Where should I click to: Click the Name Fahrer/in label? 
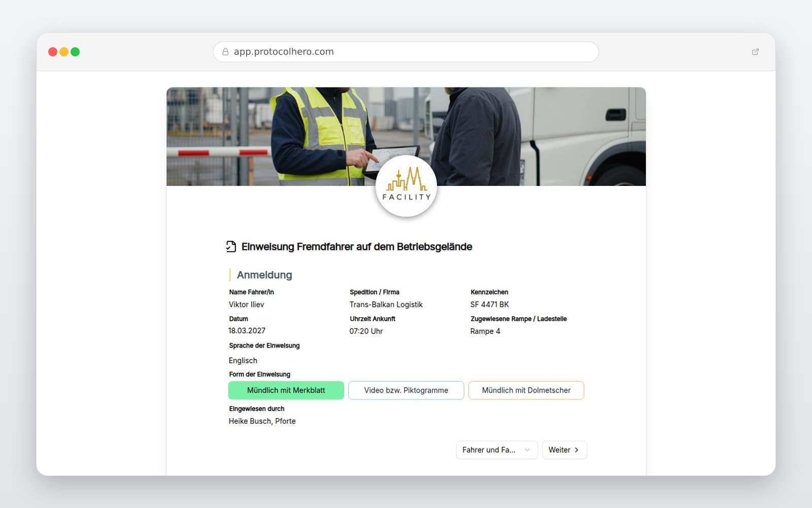click(x=252, y=292)
